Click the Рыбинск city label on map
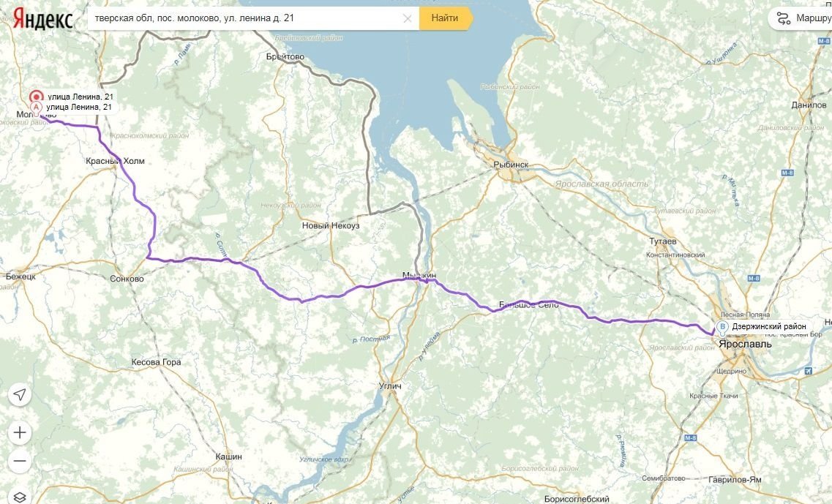The height and width of the screenshot is (504, 832). click(x=511, y=165)
